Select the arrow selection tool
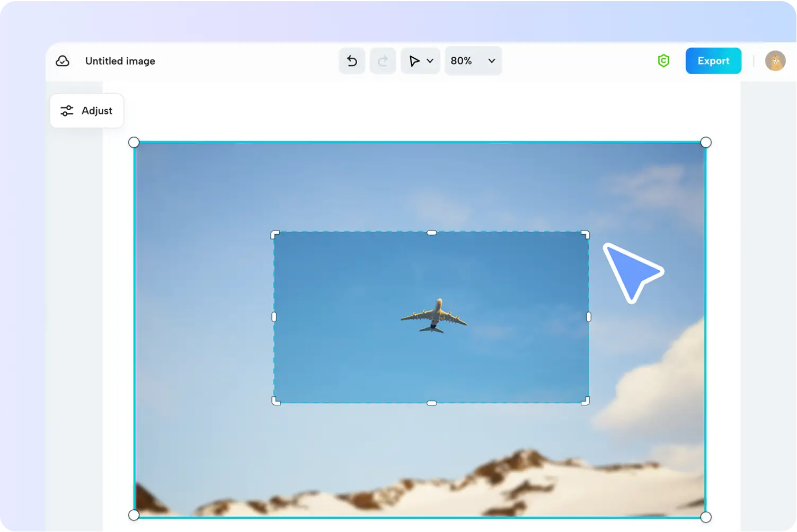Screen dimensions: 797x532 [415, 60]
